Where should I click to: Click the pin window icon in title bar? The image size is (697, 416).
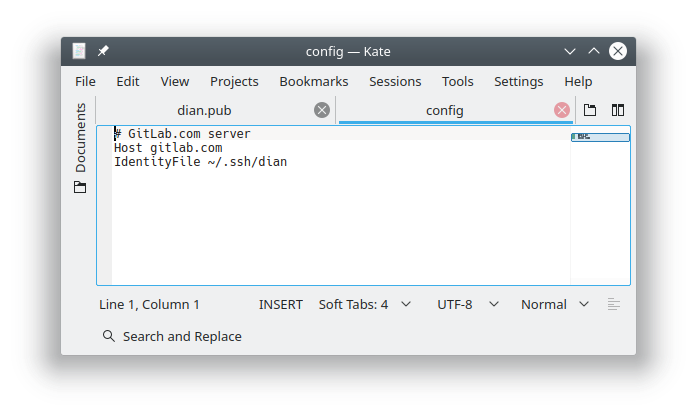104,51
